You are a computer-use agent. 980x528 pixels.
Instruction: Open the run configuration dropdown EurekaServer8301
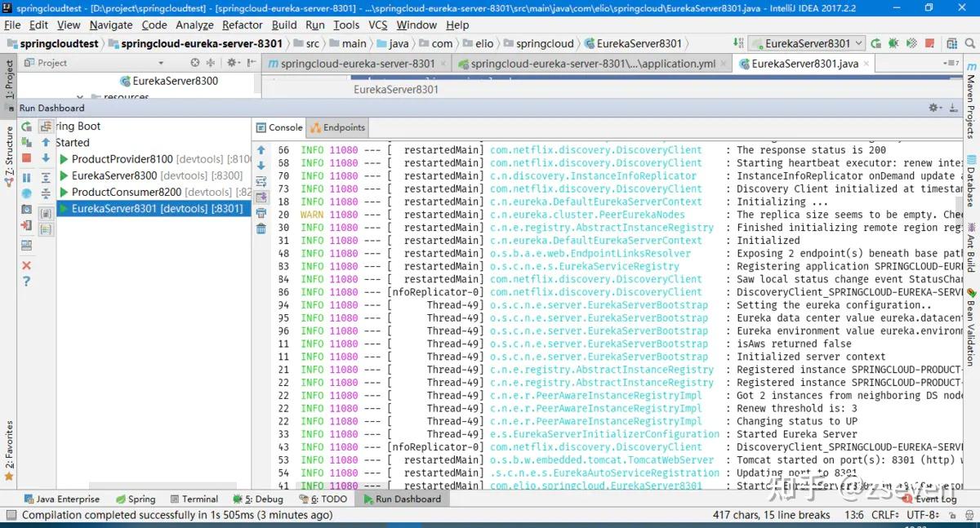point(807,43)
